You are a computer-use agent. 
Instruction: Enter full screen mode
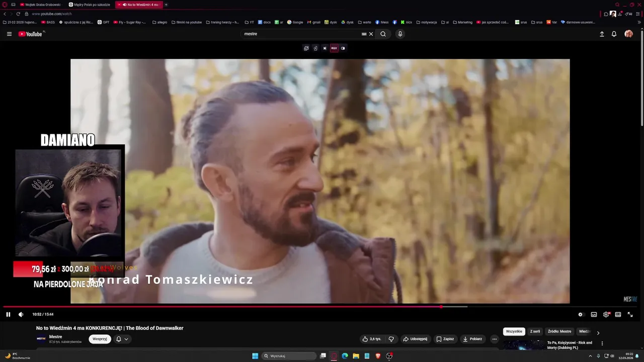coord(630,315)
